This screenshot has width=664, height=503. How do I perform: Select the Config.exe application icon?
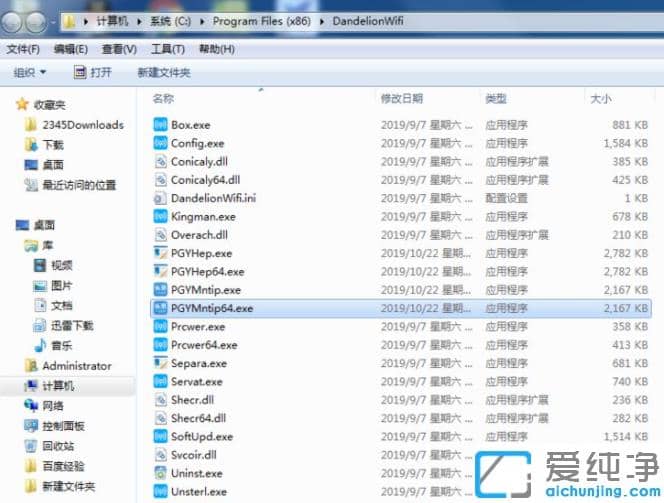tap(161, 143)
